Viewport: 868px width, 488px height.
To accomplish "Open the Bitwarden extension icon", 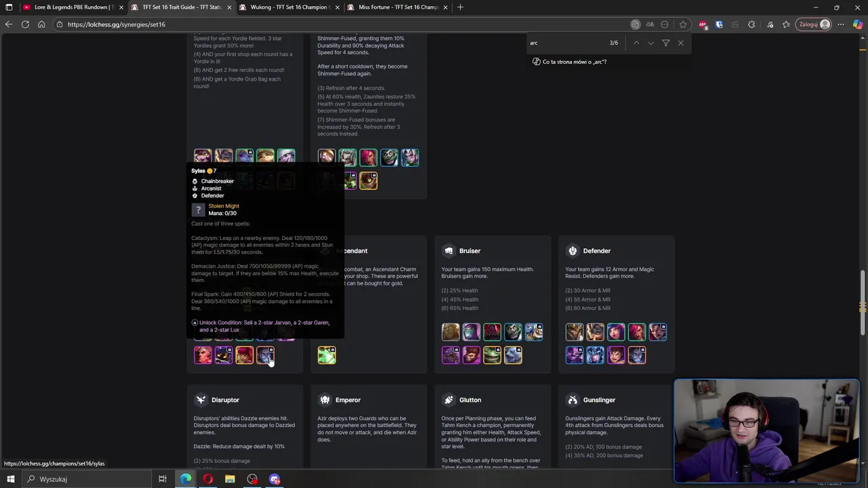I will (x=719, y=24).
